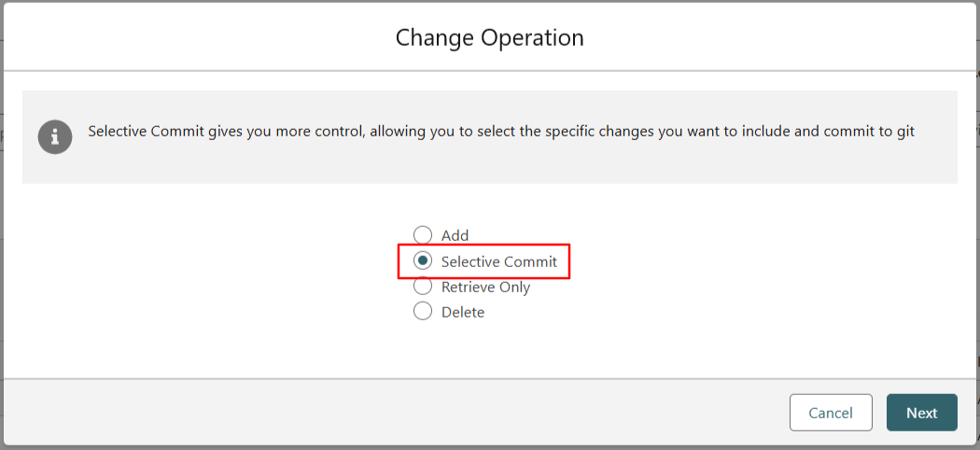980x450 pixels.
Task: Select the Delete radio button
Action: 423,312
